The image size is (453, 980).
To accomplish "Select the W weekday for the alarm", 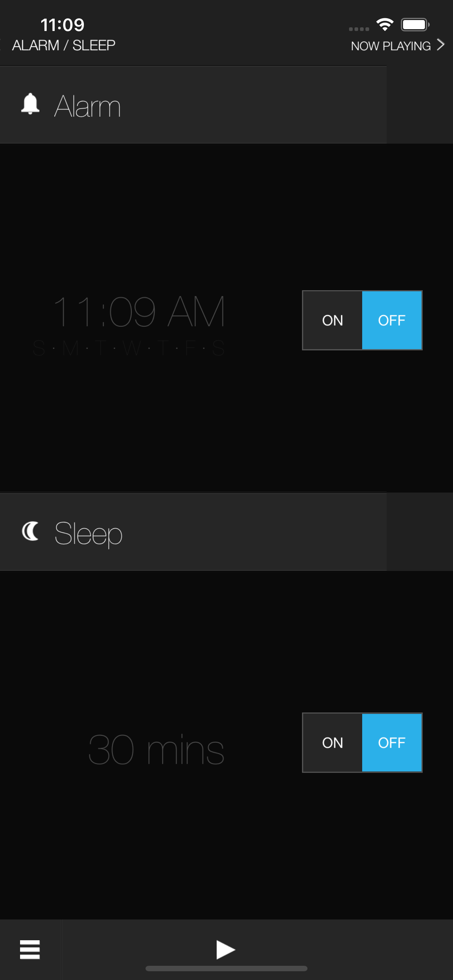I will [132, 348].
